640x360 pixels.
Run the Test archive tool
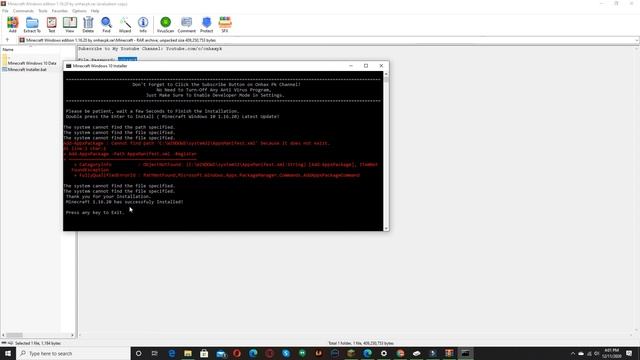coord(51,24)
